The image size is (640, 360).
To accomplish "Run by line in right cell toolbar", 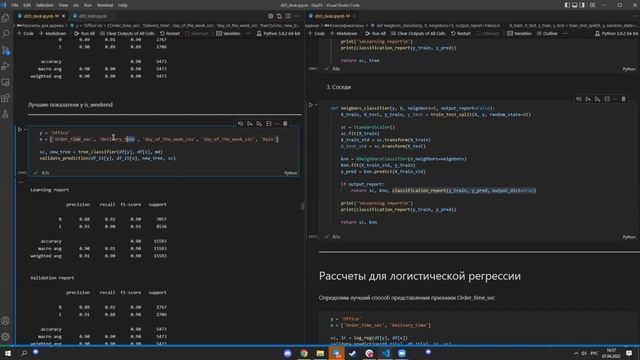I will tap(578, 99).
